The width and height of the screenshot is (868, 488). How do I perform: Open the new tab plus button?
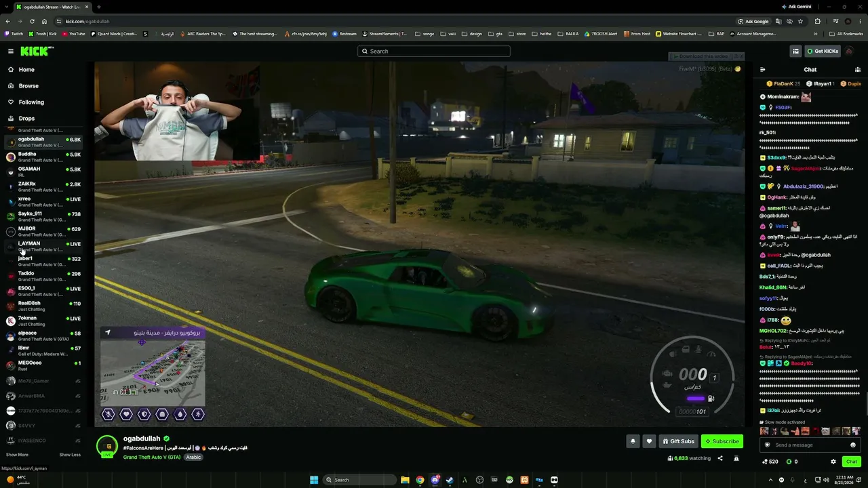[98, 7]
